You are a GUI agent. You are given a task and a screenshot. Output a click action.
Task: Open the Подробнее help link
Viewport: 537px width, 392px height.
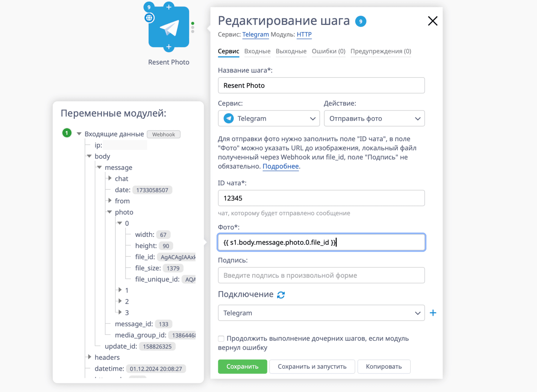(281, 166)
